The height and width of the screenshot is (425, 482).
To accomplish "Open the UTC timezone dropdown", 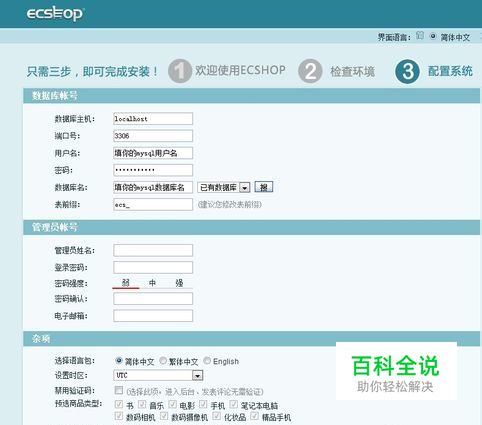I will click(x=158, y=375).
